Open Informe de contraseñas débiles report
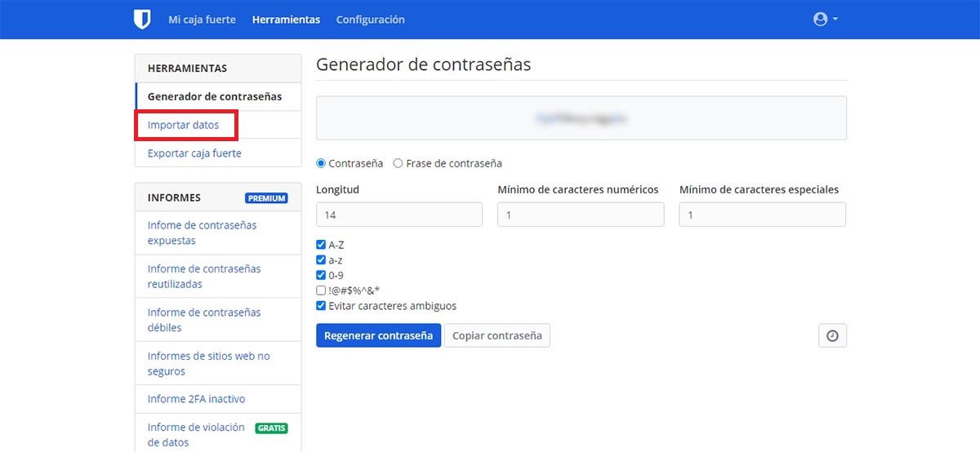980x452 pixels. (x=204, y=320)
